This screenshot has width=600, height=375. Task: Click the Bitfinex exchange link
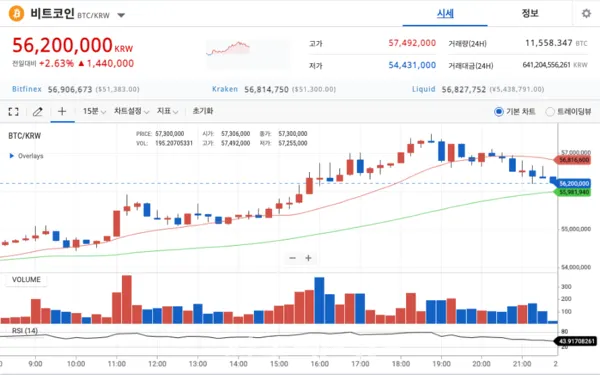click(27, 89)
